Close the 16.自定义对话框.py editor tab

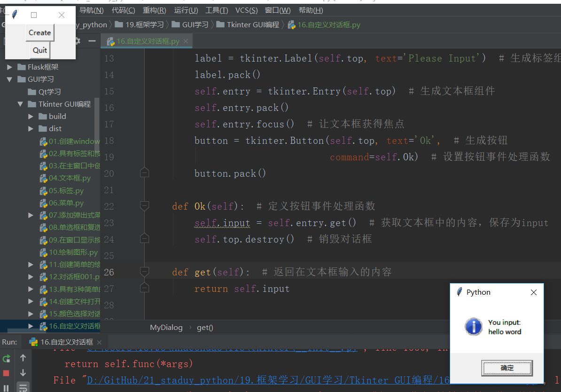tap(186, 41)
